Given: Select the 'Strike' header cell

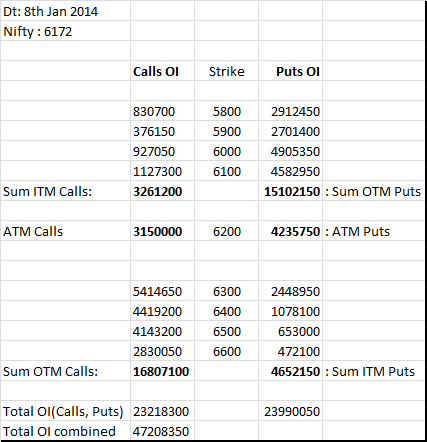Looking at the screenshot, I should [x=226, y=71].
